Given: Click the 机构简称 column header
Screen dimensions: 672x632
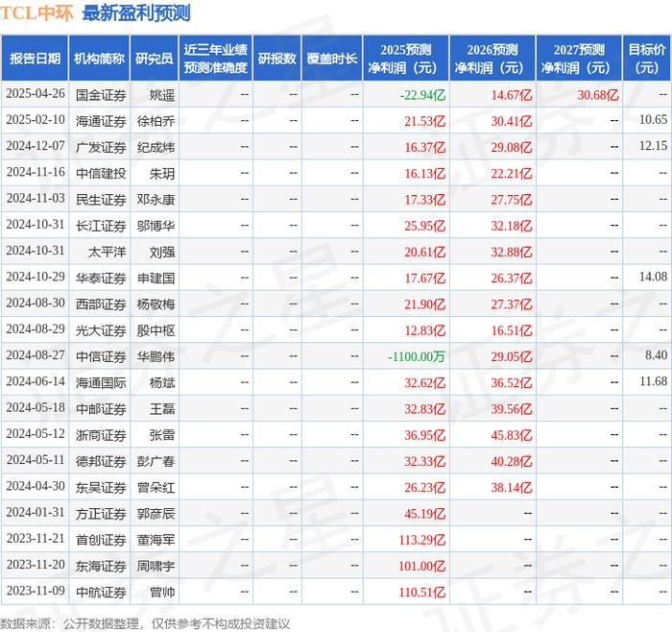Looking at the screenshot, I should tap(99, 59).
